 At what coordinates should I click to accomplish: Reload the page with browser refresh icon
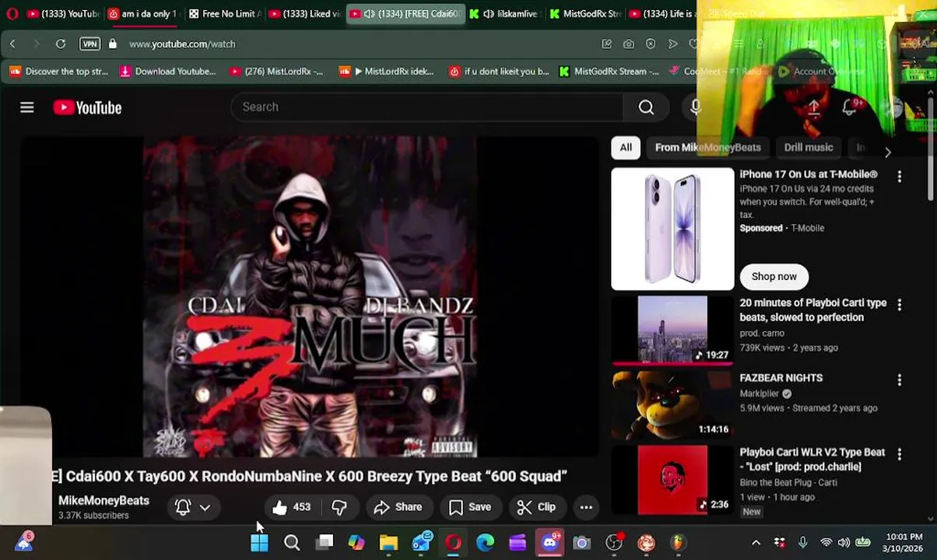60,44
